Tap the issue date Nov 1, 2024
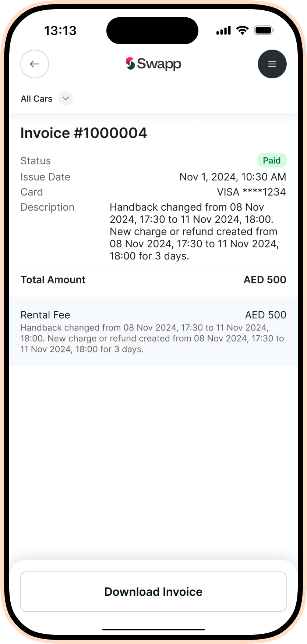 click(233, 177)
